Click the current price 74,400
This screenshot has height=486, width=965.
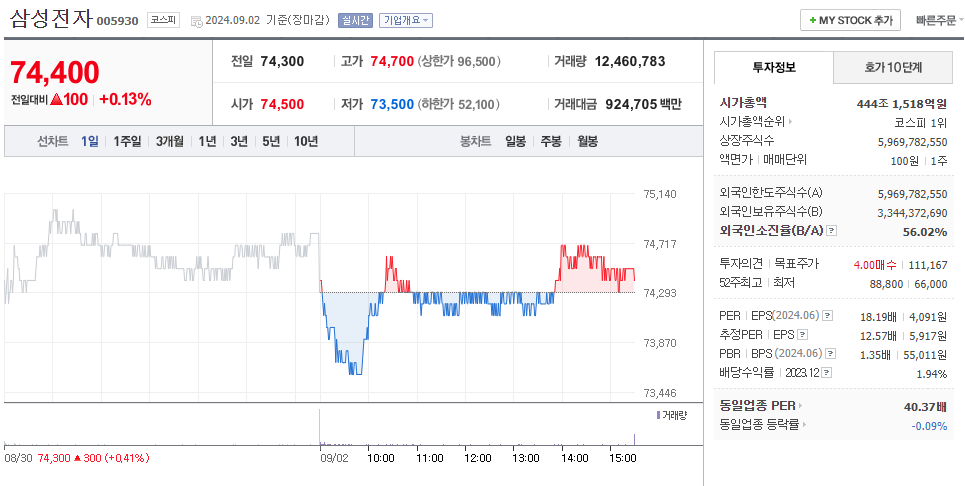(x=55, y=73)
